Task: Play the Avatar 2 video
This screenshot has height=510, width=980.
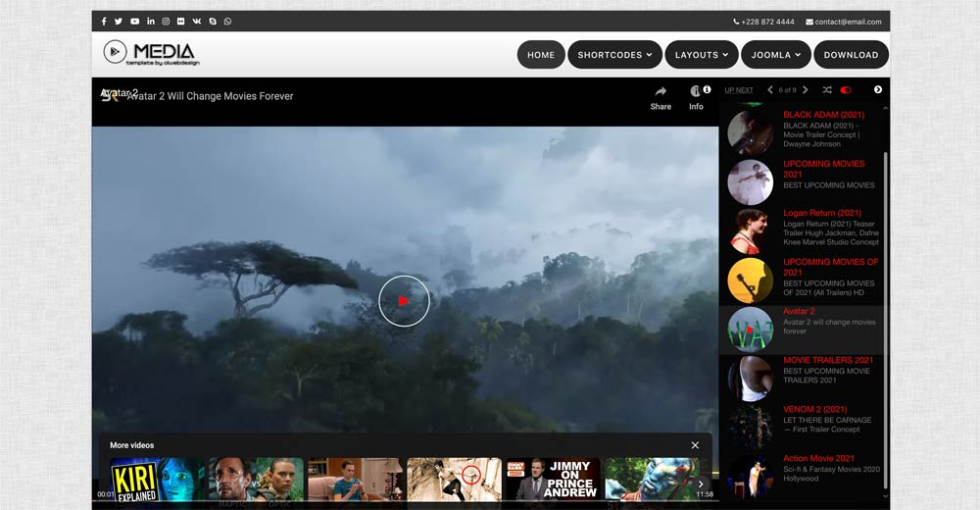Action: tap(404, 301)
